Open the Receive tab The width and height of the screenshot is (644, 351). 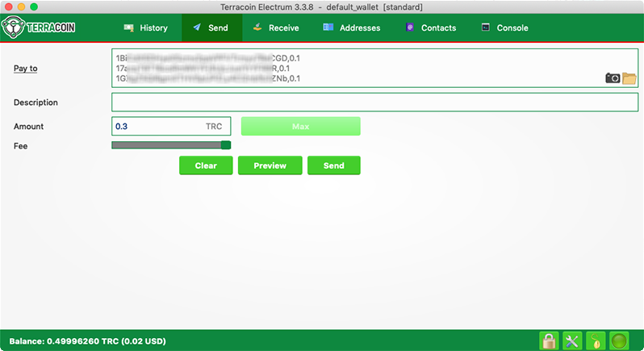[x=276, y=28]
